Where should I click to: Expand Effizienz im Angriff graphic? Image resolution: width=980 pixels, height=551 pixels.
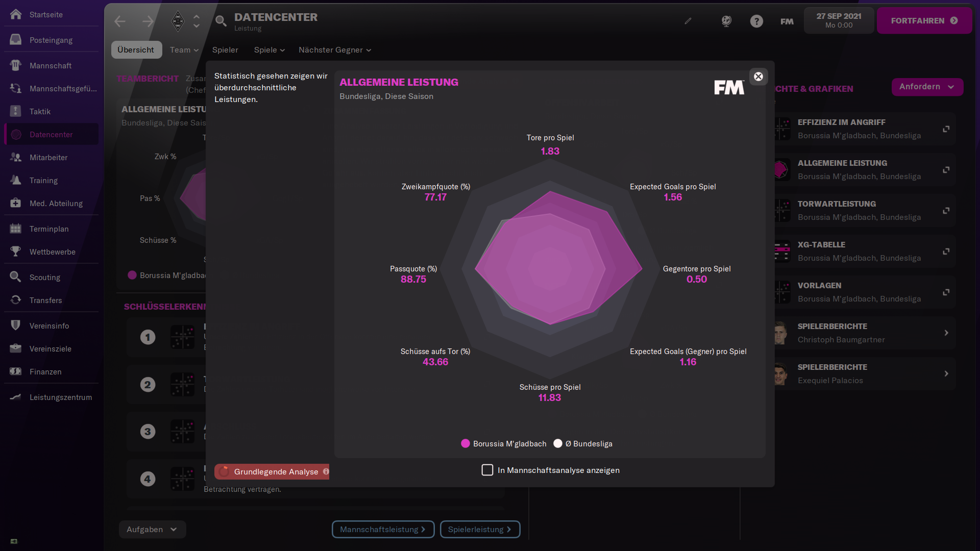(946, 129)
